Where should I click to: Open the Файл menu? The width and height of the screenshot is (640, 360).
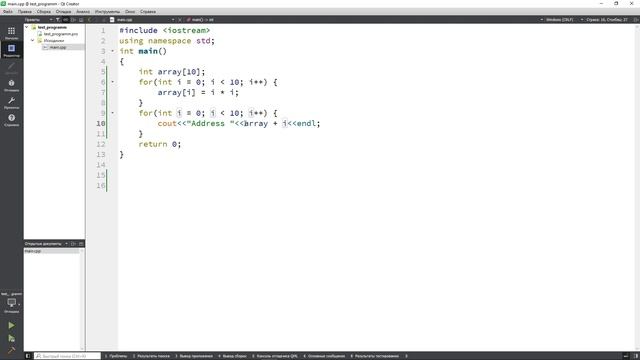tap(8, 11)
